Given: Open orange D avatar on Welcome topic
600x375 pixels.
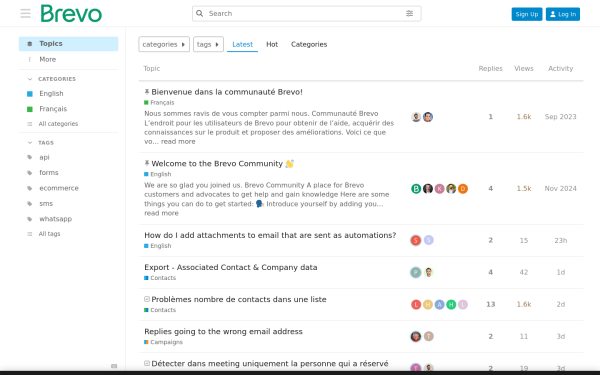Looking at the screenshot, I should coord(463,189).
